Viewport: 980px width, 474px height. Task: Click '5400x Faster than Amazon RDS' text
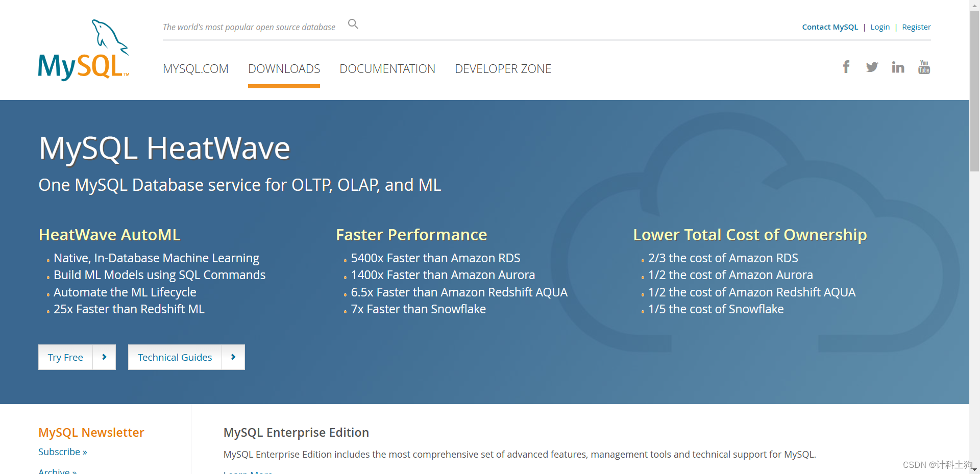click(435, 258)
